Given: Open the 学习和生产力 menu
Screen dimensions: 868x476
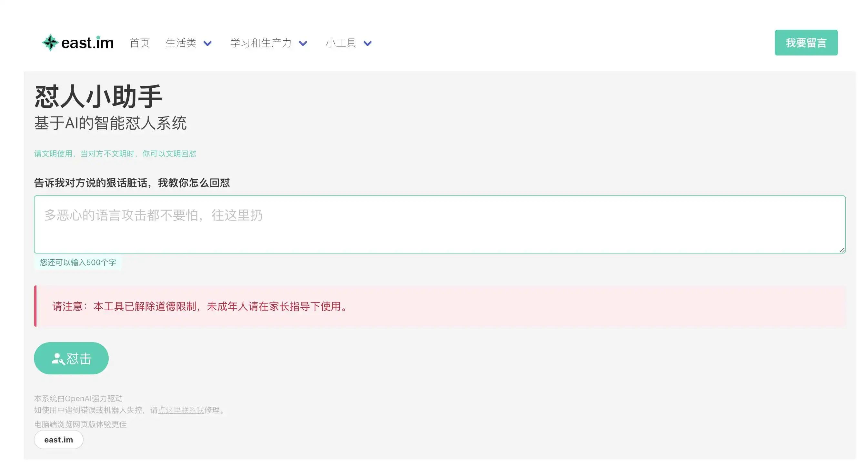Looking at the screenshot, I should tap(261, 43).
